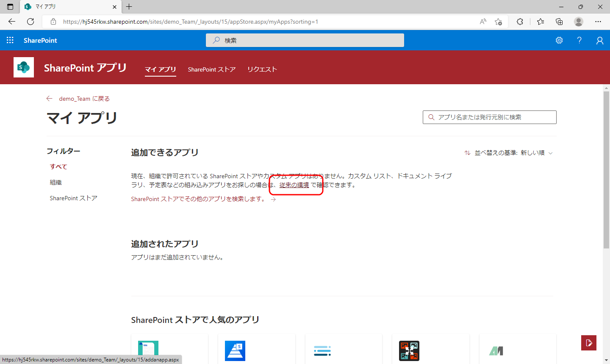Click the sort dropdown chevron arrow
610x364 pixels.
click(551, 153)
